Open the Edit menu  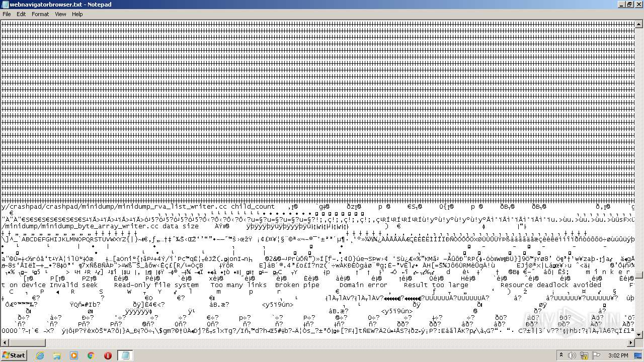(21, 14)
